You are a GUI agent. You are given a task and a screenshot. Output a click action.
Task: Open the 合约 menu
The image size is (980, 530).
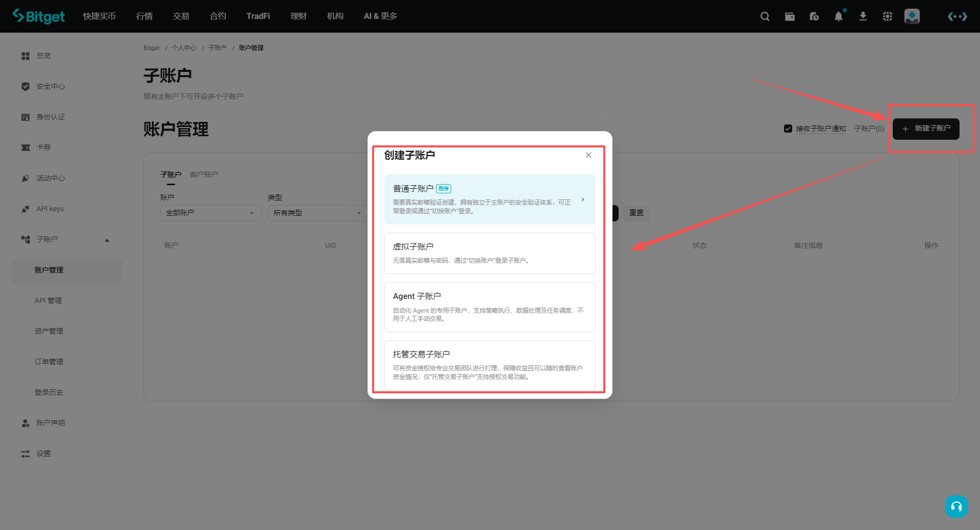tap(218, 16)
